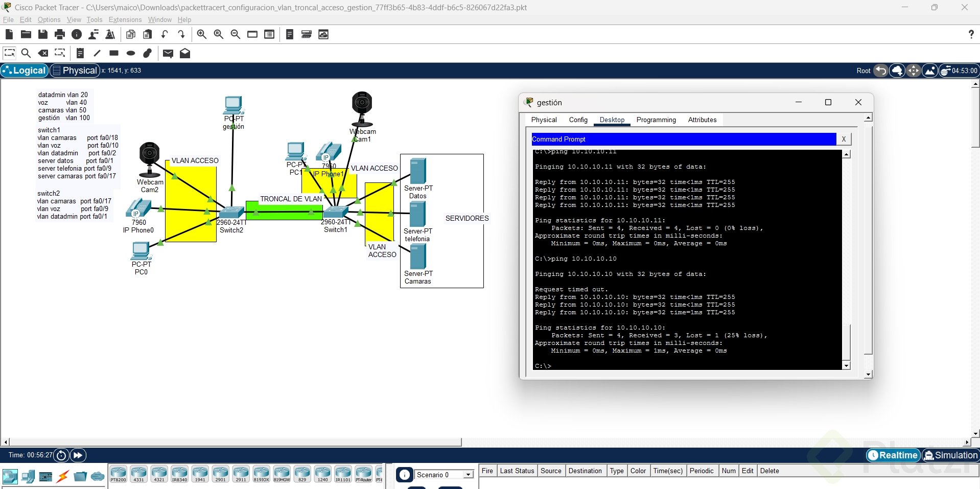Zoom out of the workspace
This screenshot has width=980, height=489.
click(236, 34)
